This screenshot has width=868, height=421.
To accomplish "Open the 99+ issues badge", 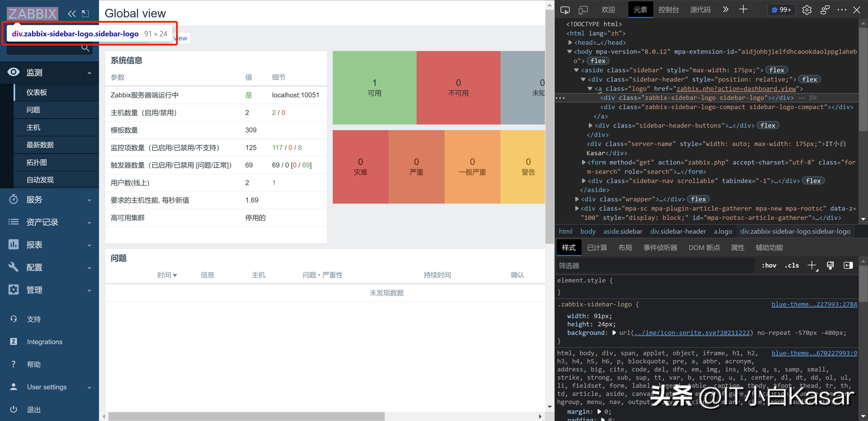I will (x=781, y=10).
